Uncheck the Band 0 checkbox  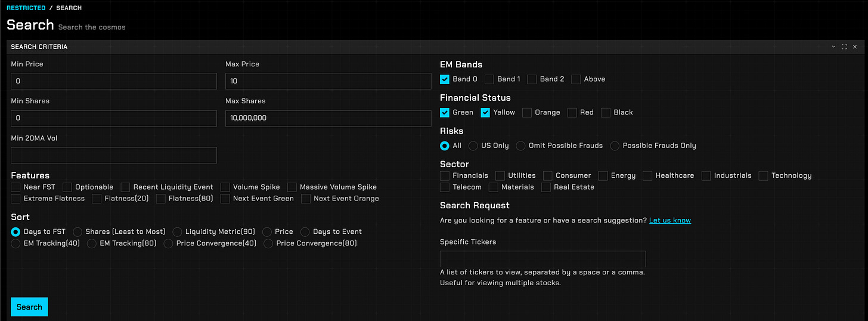[445, 79]
